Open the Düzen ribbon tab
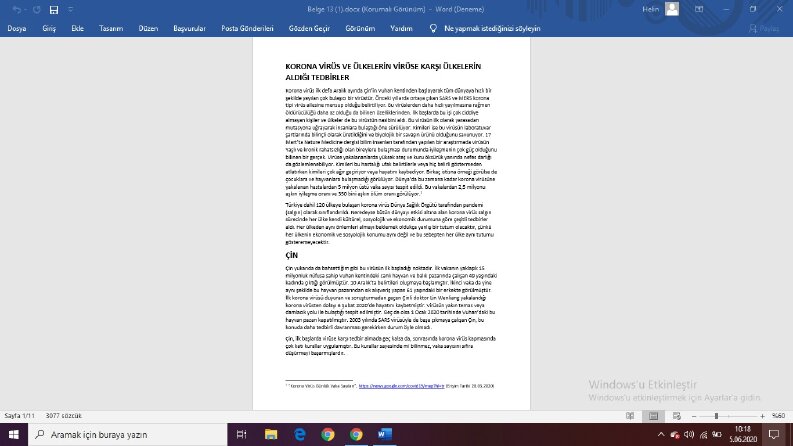This screenshot has height=446, width=793. (148, 28)
